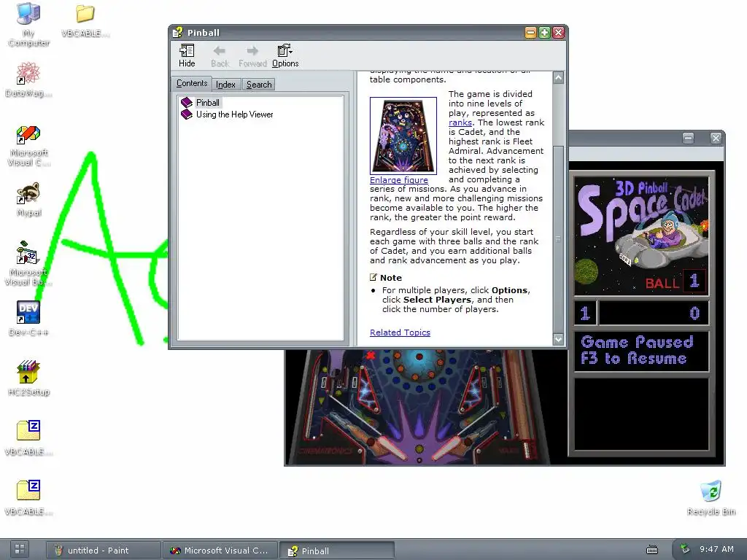
Task: Switch to the Search tab
Action: (259, 85)
